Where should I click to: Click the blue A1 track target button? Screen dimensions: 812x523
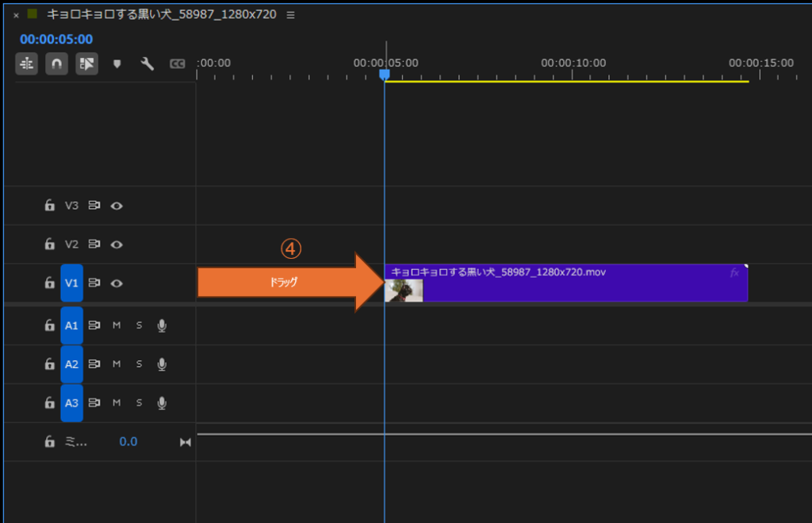71,325
